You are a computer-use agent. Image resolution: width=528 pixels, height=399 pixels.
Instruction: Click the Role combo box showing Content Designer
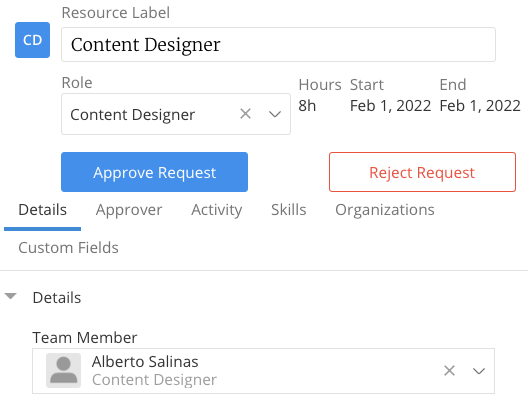click(x=176, y=114)
